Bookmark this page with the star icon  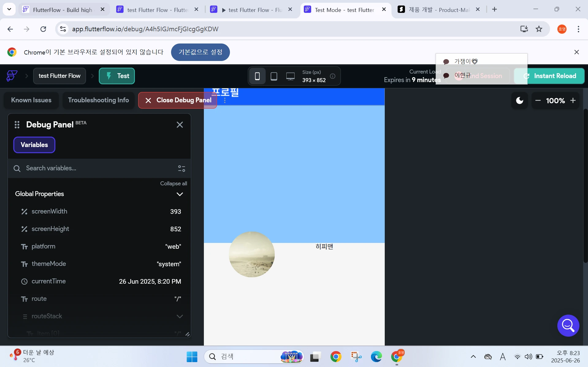pyautogui.click(x=539, y=29)
